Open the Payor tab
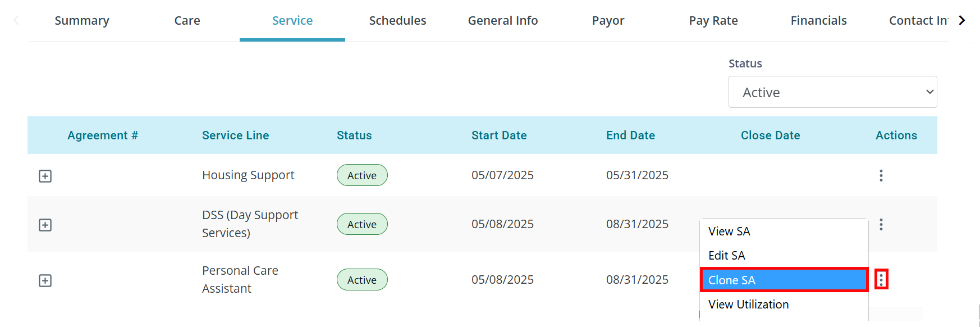This screenshot has width=980, height=327. coord(608,21)
